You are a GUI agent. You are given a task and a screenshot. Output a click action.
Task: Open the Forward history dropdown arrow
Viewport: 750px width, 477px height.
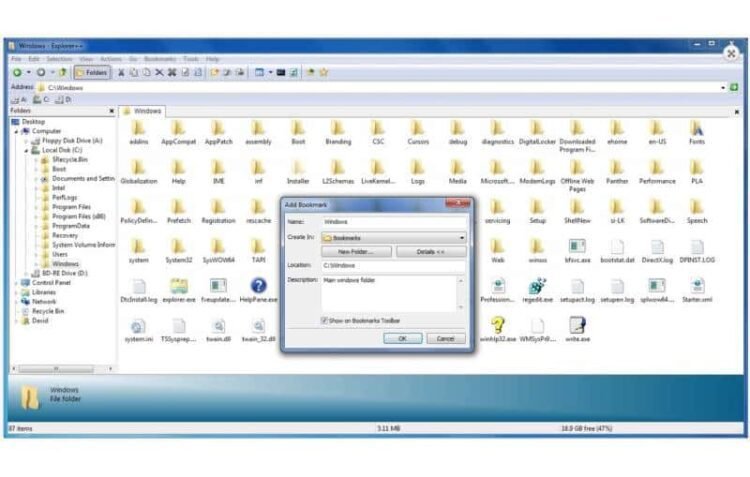coord(53,73)
